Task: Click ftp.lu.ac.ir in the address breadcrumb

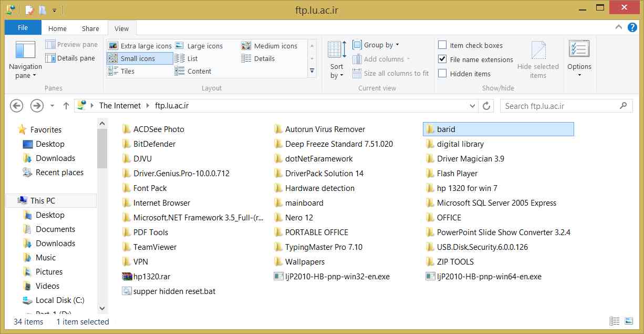Action: click(x=172, y=106)
